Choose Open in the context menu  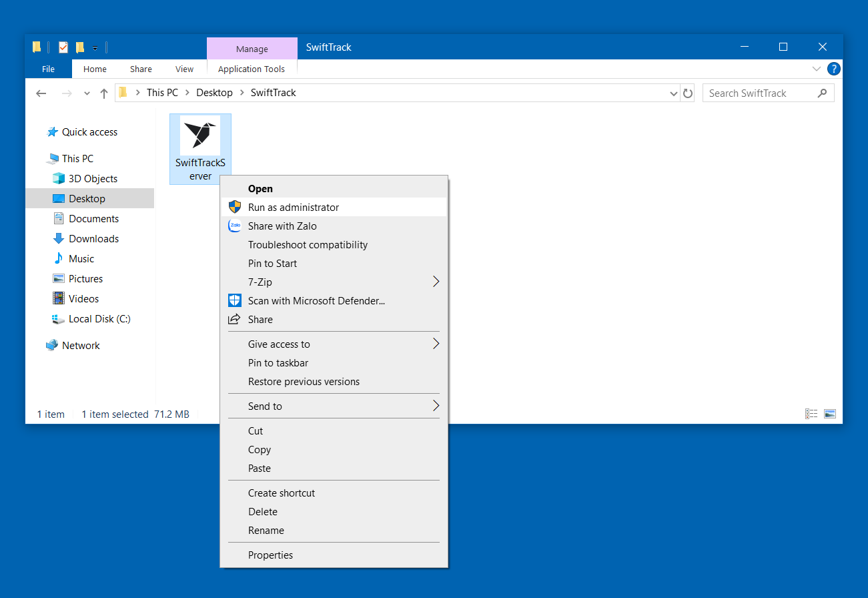coord(334,189)
